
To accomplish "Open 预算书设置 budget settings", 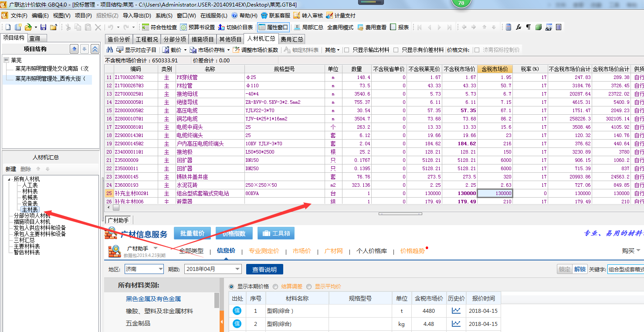I will (197, 27).
